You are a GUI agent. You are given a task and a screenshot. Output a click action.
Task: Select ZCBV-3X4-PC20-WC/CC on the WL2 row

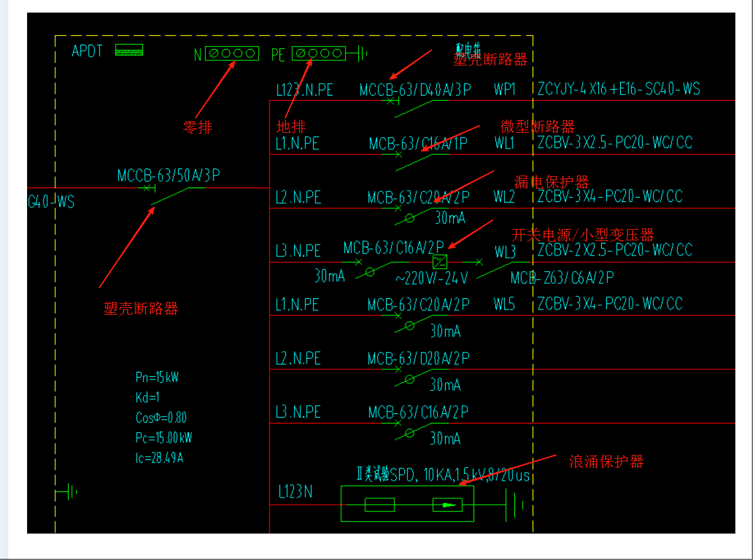[610, 196]
